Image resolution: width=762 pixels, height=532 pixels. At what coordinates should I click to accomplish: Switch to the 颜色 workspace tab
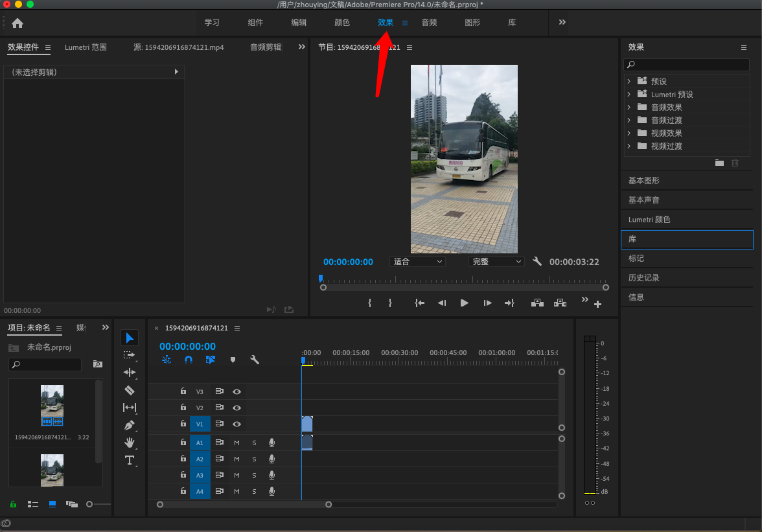click(341, 23)
